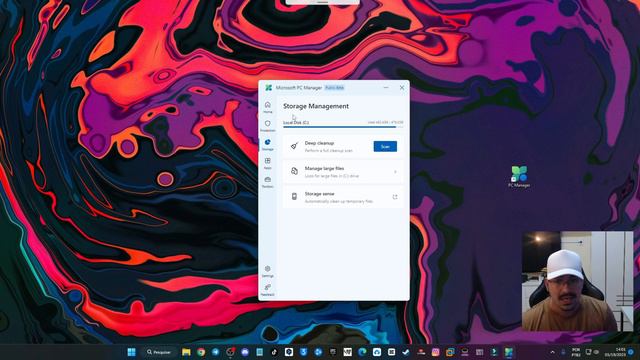The image size is (640, 360).
Task: Open the Apps section in the sidebar
Action: (x=268, y=163)
